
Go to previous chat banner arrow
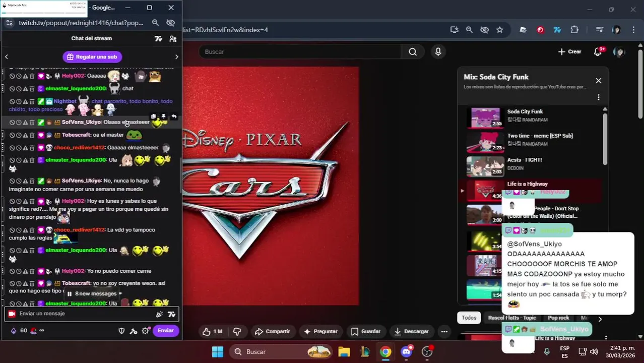6,57
